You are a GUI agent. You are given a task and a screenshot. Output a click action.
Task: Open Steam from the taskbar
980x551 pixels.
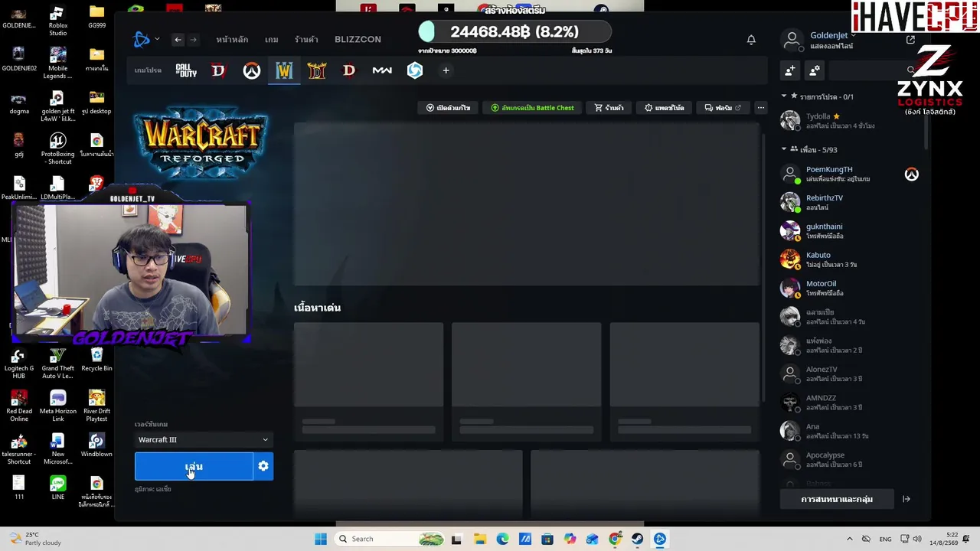[637, 539]
